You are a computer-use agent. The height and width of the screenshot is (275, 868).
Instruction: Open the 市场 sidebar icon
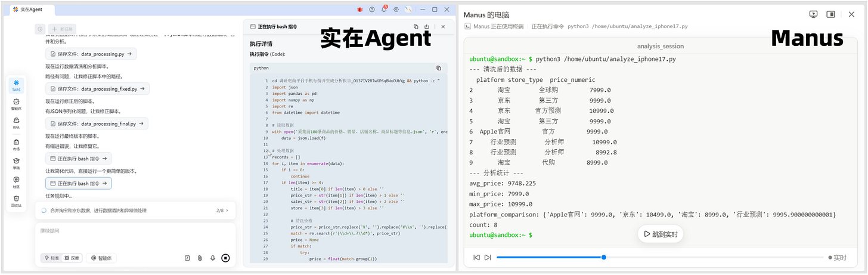16,144
